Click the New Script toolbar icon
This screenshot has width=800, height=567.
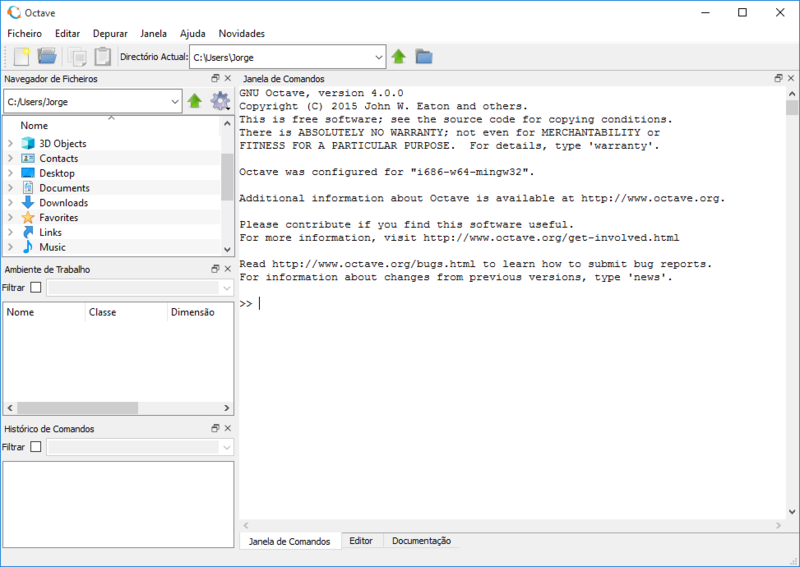click(21, 57)
